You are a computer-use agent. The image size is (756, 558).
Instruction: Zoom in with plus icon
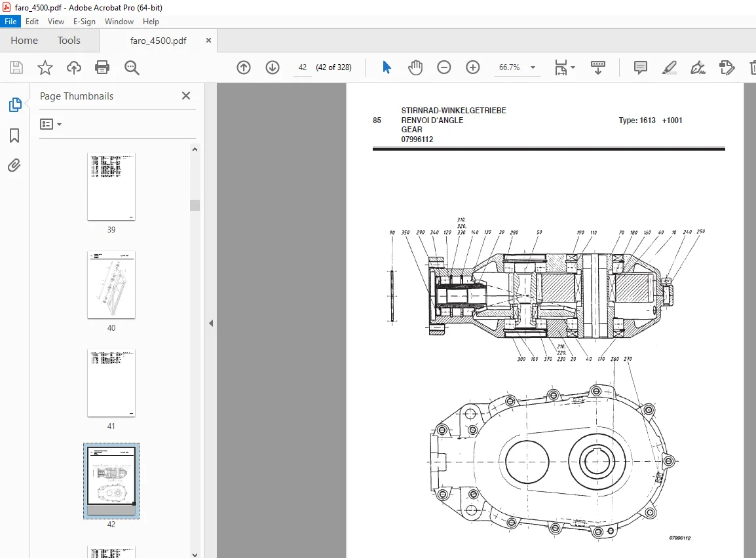472,67
